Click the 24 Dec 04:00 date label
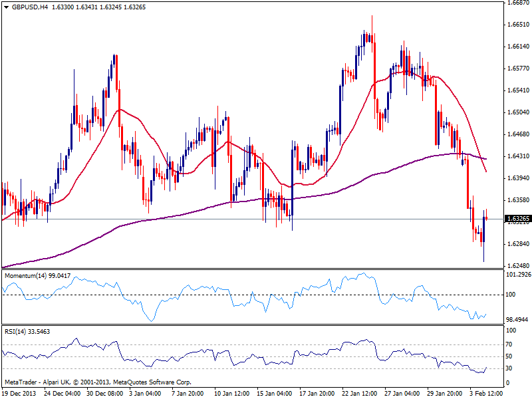 pyautogui.click(x=63, y=394)
